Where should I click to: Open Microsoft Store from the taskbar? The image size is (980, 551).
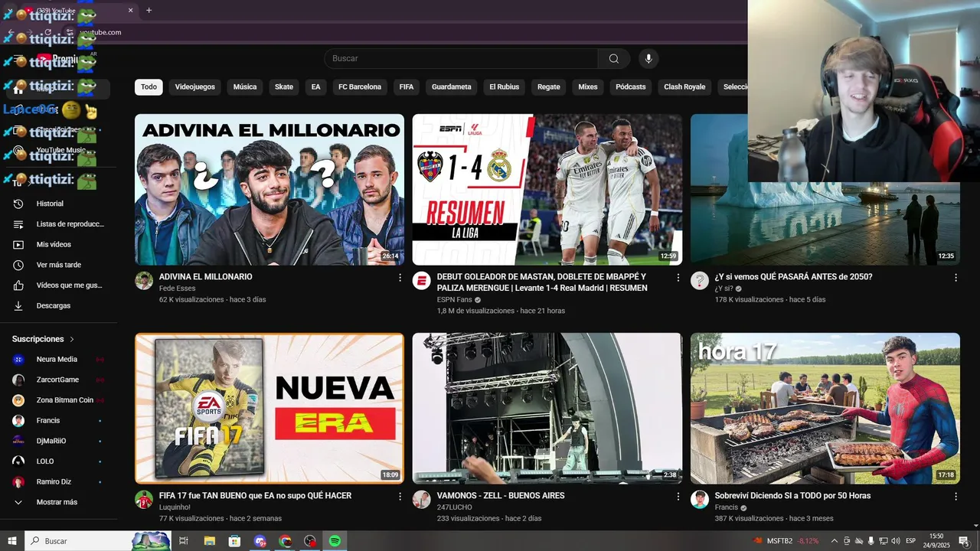click(x=234, y=541)
